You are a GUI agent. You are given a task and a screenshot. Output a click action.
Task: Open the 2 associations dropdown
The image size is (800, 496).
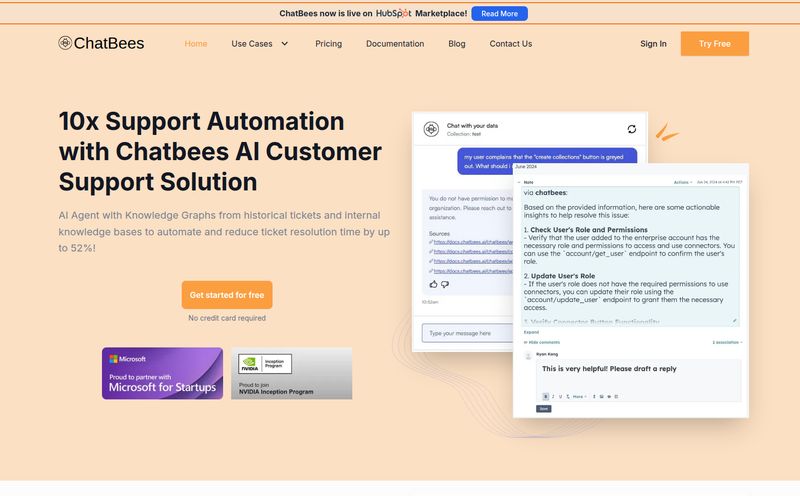(727, 342)
